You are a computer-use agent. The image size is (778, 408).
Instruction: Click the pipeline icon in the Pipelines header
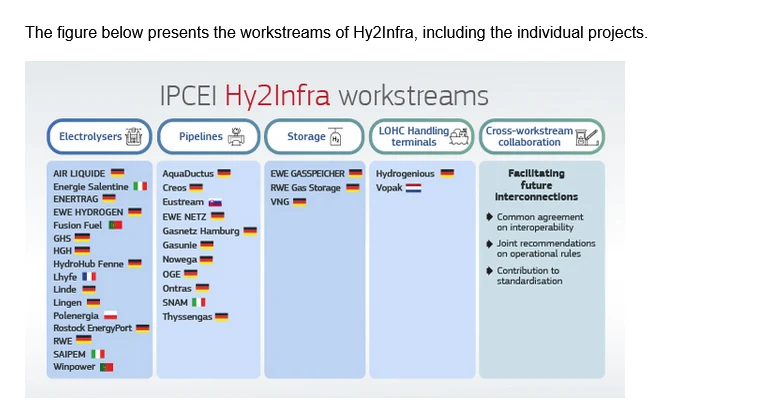pos(237,137)
